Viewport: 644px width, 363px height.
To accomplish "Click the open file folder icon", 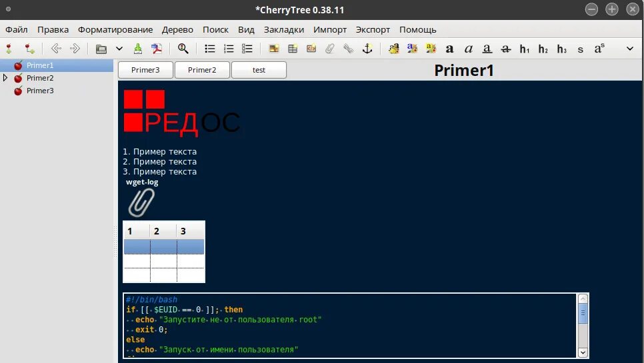I will (x=101, y=49).
